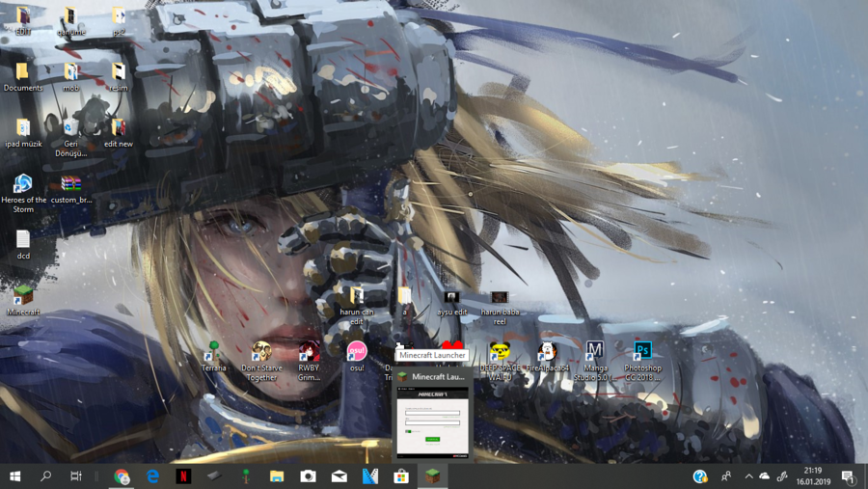Open the Documents folder icon

23,77
